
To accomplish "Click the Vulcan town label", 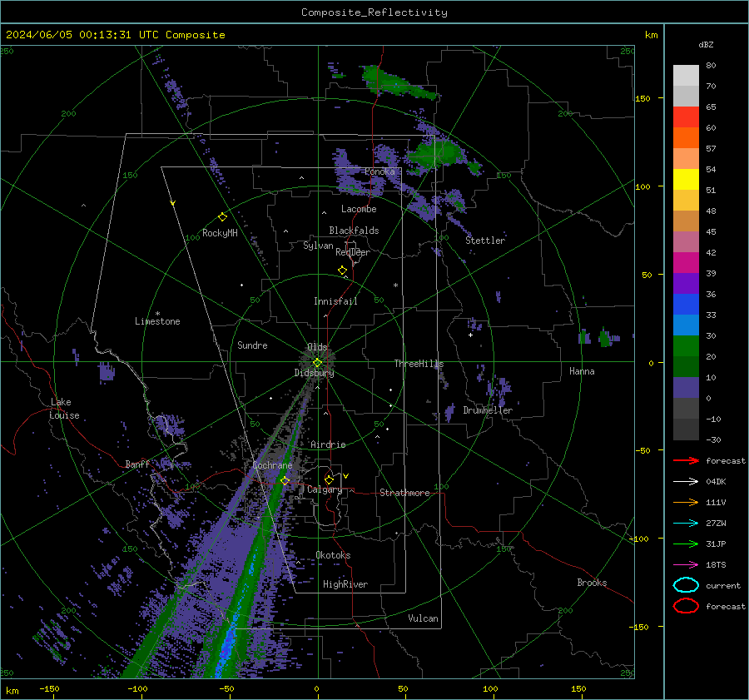I will click(423, 618).
